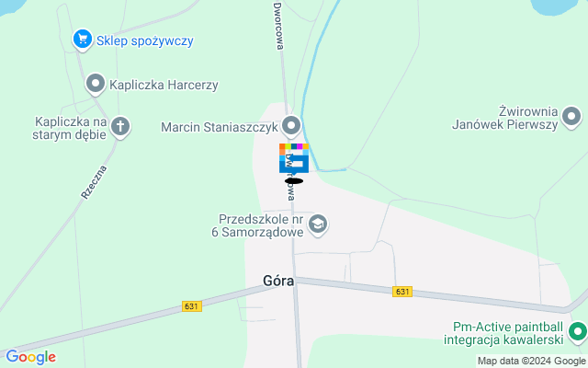Image resolution: width=588 pixels, height=368 pixels.
Task: Select the Kapliczka Harcerzy location pin
Action: pos(96,84)
